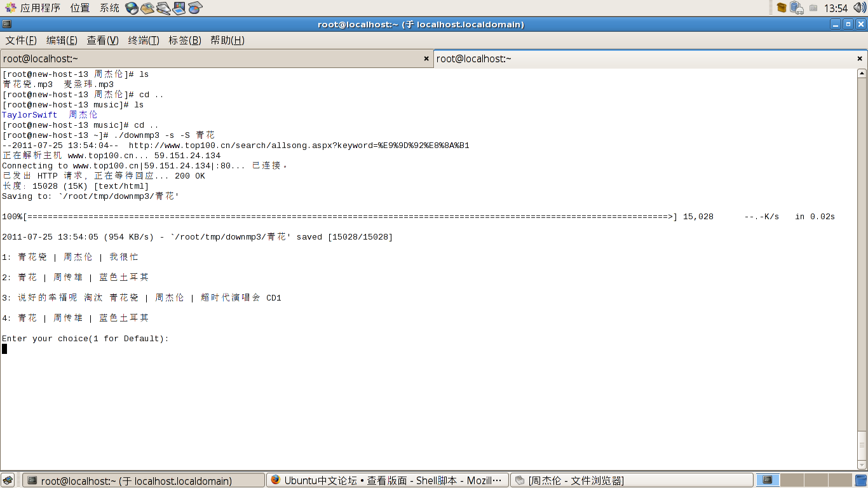868x488 pixels.
Task: Click the '长度: 15028 (15K) [text/html]' line
Action: tap(76, 186)
